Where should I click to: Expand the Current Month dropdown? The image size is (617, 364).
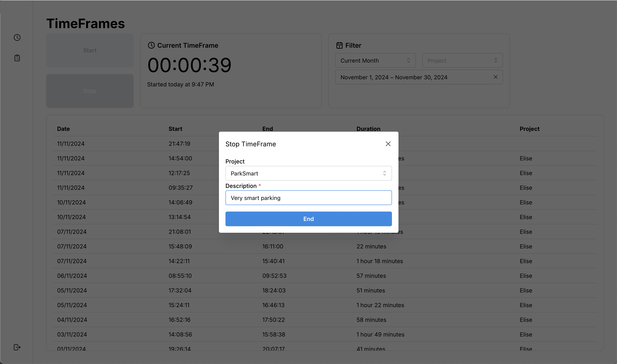point(375,60)
